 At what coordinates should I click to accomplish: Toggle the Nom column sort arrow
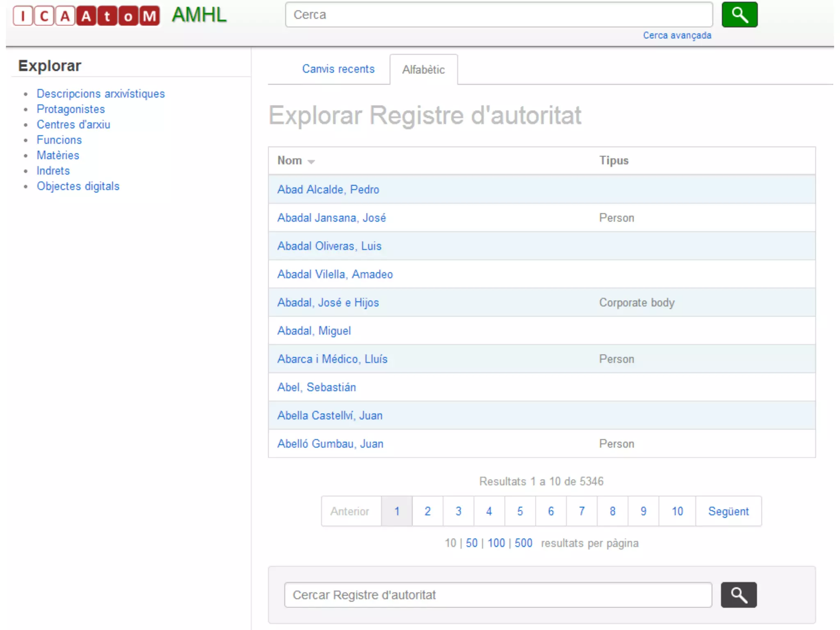click(x=311, y=161)
